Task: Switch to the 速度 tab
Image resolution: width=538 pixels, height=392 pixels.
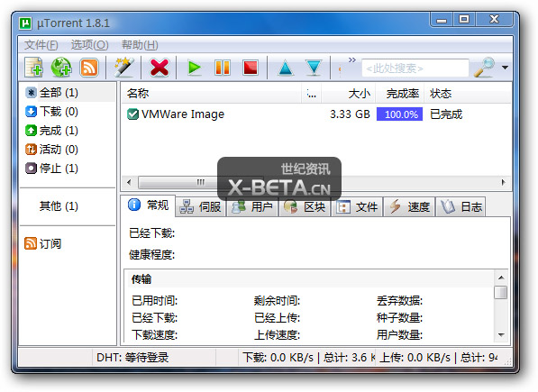Action: (x=409, y=207)
